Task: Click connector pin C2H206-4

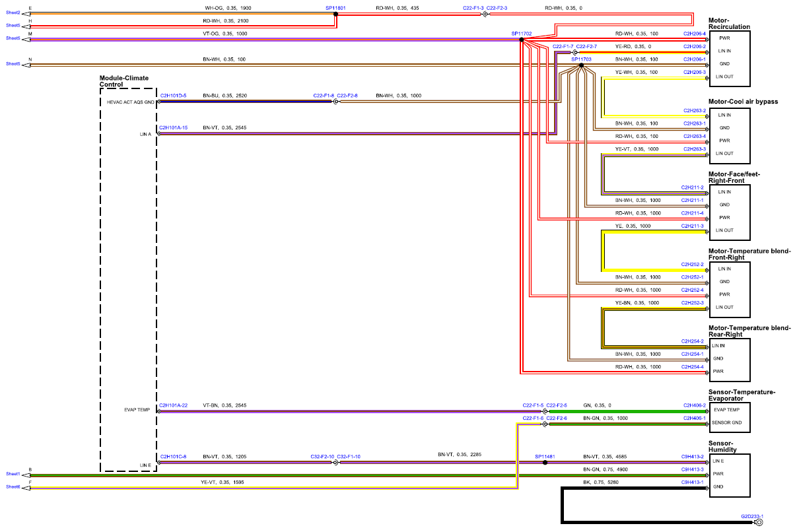Action: click(695, 34)
